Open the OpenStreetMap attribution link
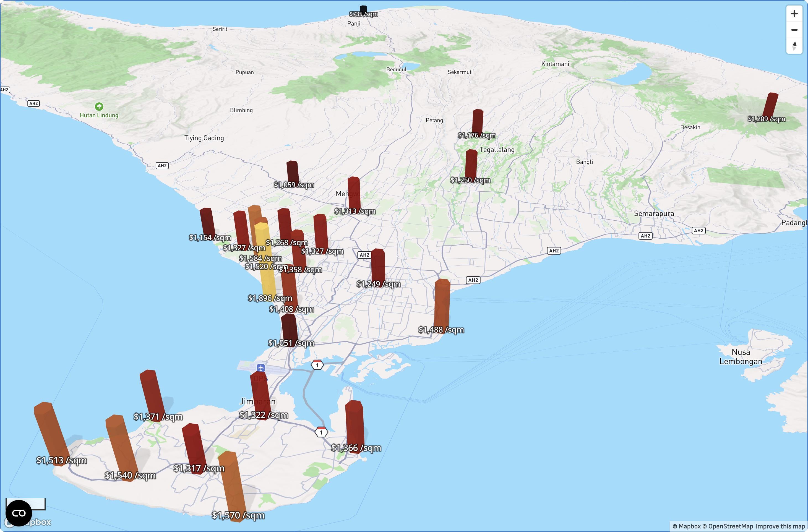 [727, 526]
